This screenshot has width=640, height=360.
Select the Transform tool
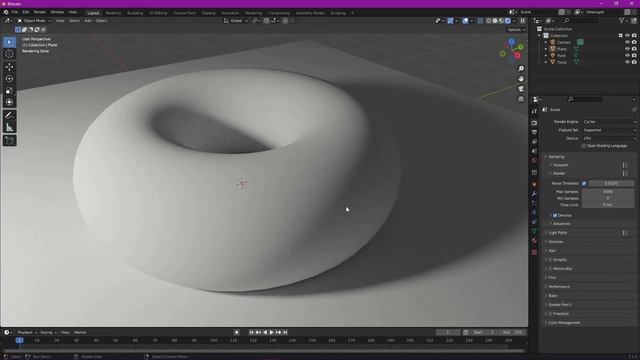point(9,102)
